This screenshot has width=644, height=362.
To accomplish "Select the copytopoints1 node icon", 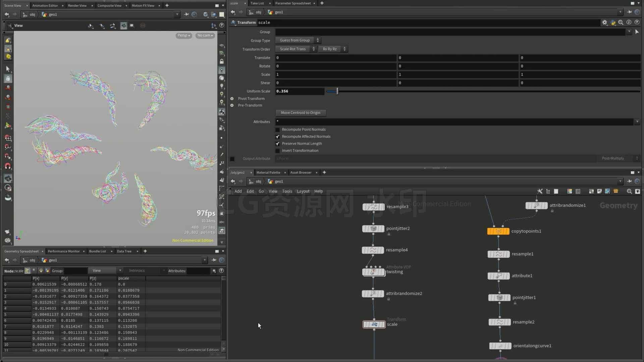I will coord(498,231).
